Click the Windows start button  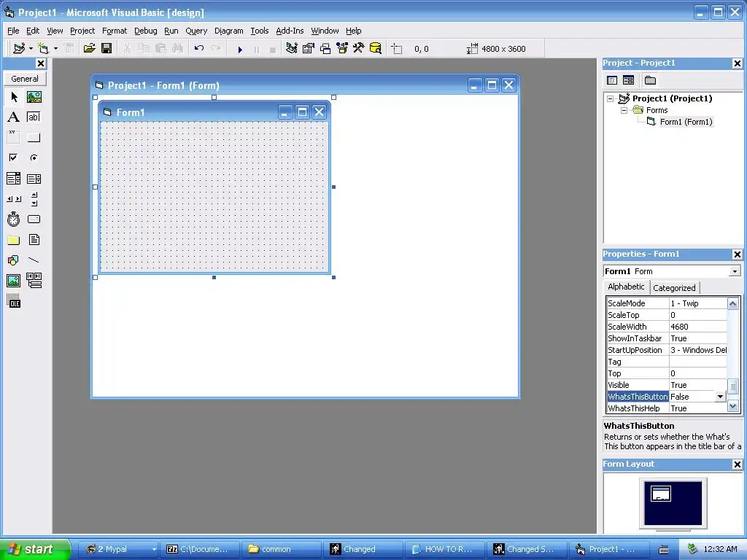tap(34, 550)
